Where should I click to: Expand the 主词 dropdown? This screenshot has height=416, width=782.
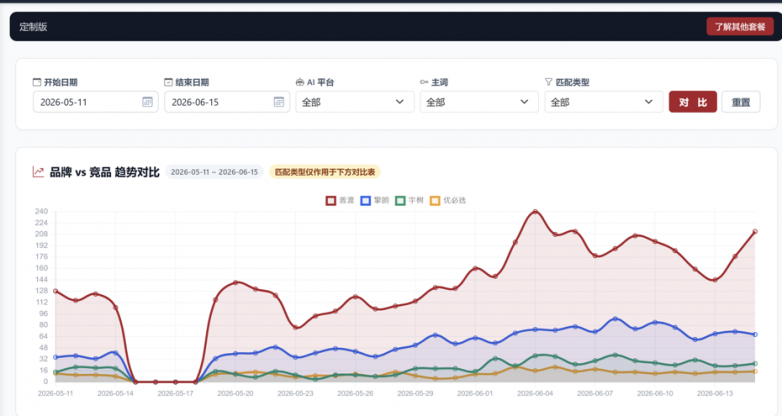479,102
